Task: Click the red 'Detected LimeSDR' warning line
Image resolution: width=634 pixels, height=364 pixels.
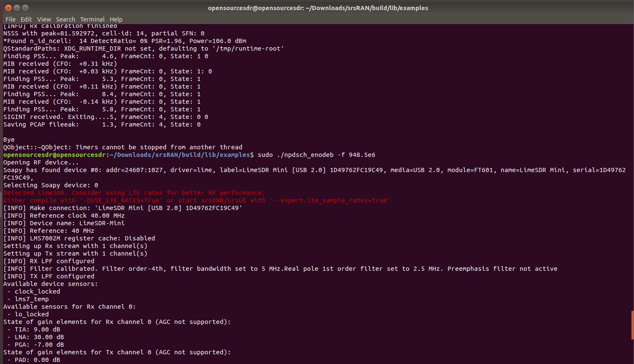Action: coord(134,193)
